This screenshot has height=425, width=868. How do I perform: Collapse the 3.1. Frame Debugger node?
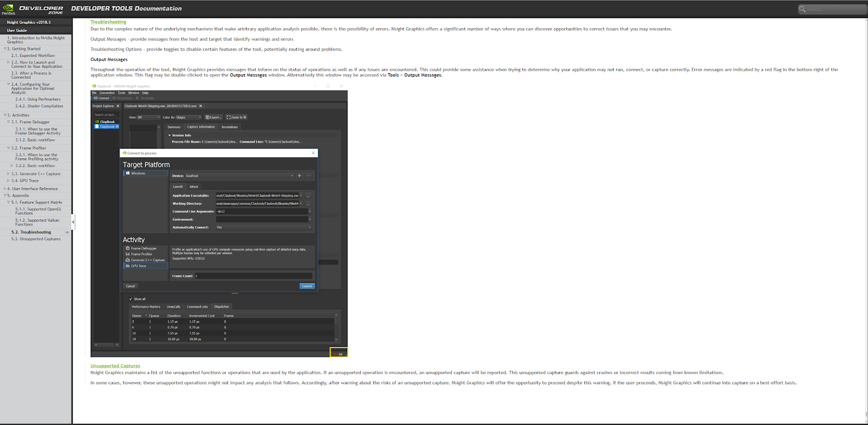point(9,122)
